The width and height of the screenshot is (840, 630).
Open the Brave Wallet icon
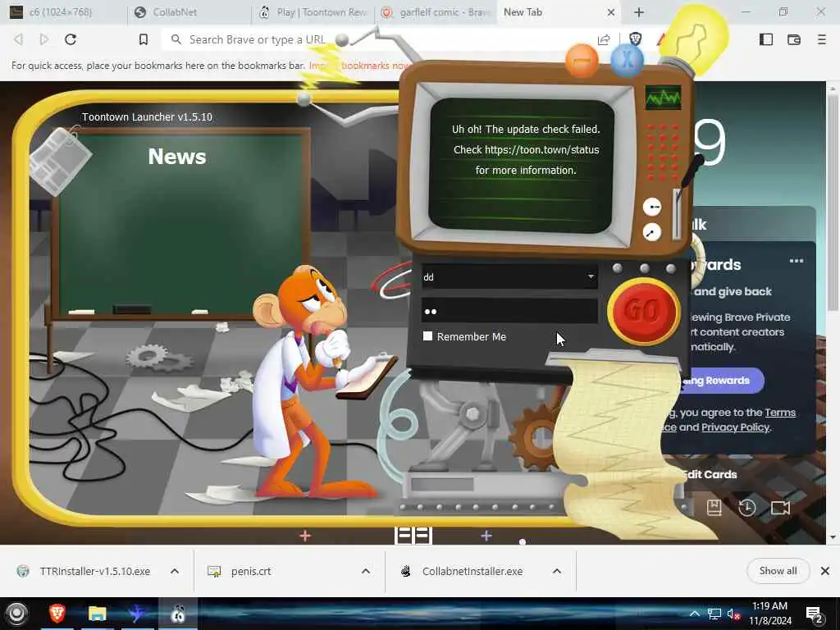(794, 39)
